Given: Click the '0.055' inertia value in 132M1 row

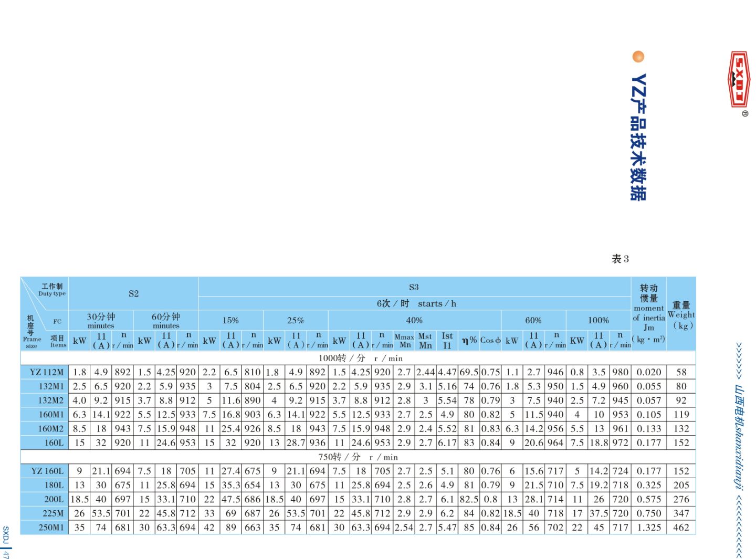Looking at the screenshot, I should [x=649, y=386].
